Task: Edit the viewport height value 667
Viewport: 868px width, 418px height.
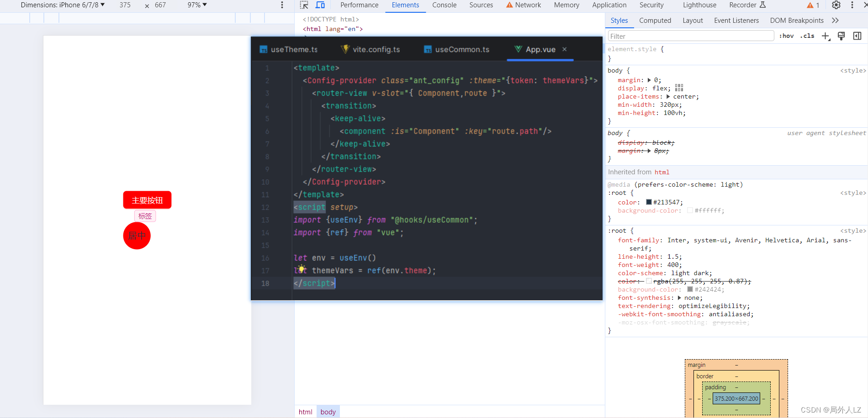Action: tap(160, 5)
